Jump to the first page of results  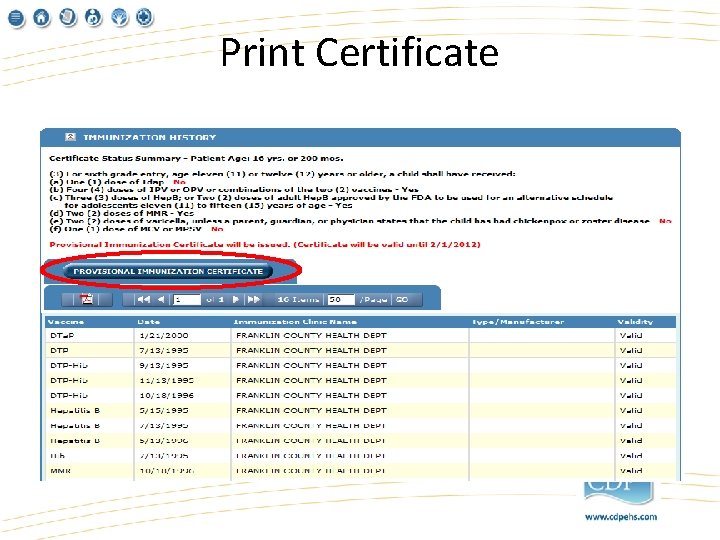pyautogui.click(x=143, y=299)
